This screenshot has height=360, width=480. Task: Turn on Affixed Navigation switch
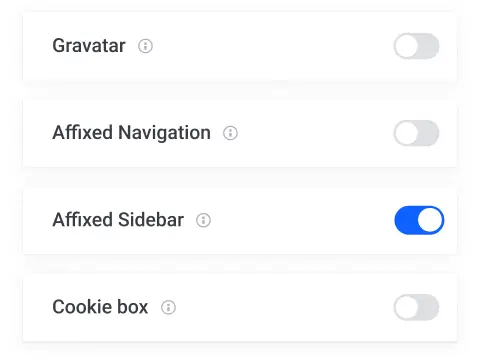[x=416, y=133]
